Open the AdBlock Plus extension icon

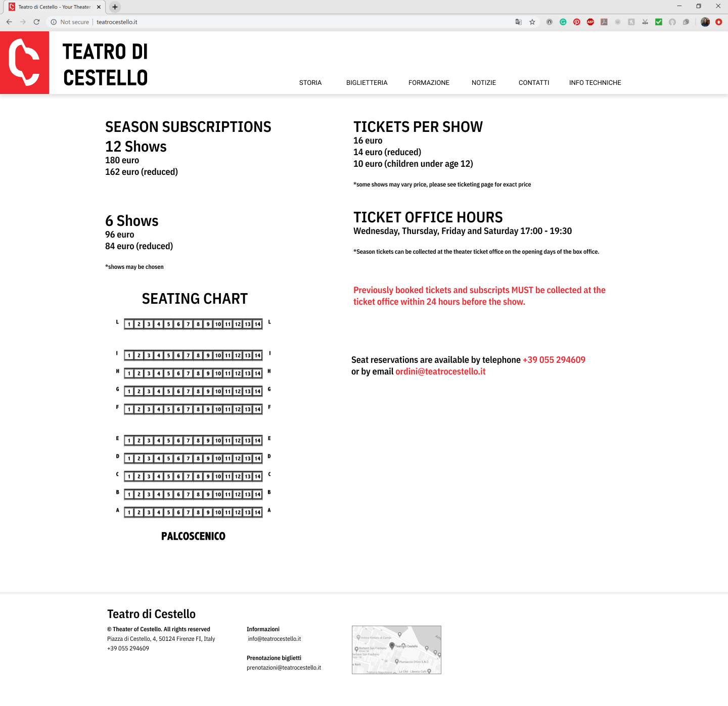pyautogui.click(x=590, y=22)
